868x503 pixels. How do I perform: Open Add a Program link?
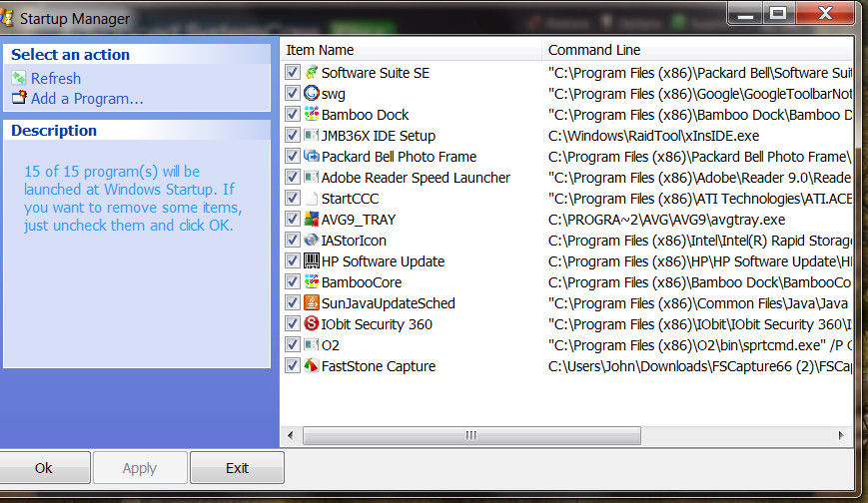[x=87, y=99]
